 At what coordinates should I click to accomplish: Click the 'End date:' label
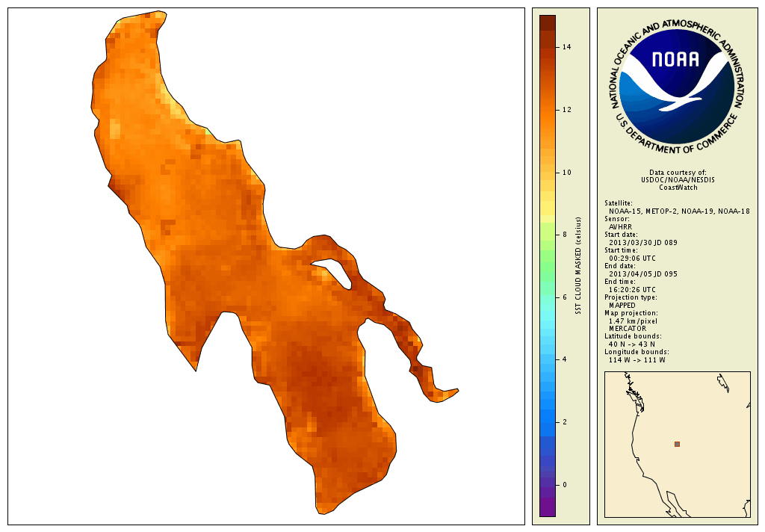pyautogui.click(x=619, y=266)
